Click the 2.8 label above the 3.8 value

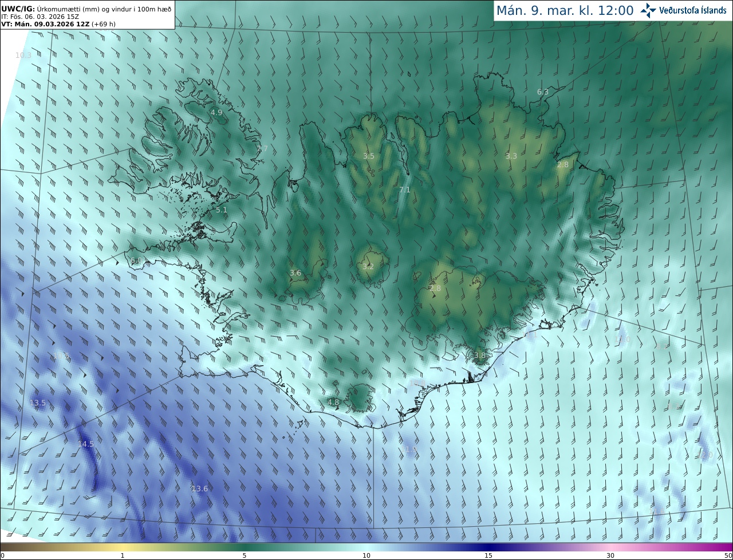point(435,288)
